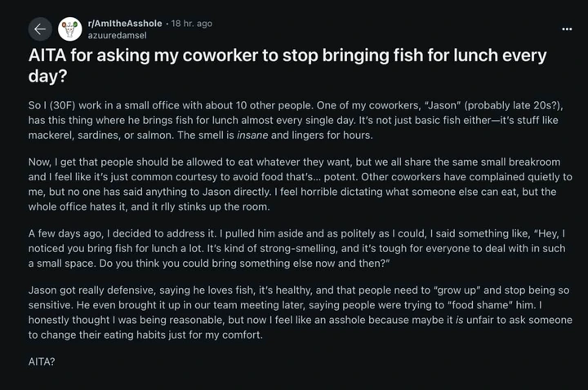Open the three-dot post options menu
Image resolution: width=588 pixels, height=390 pixels.
567,29
